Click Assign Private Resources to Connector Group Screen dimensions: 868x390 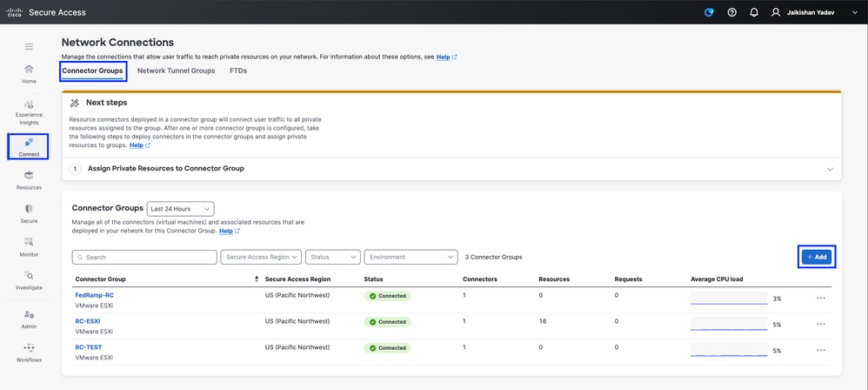(165, 168)
